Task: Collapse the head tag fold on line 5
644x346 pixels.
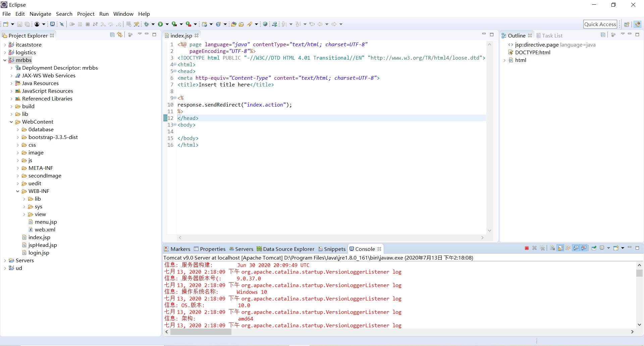Action: pos(175,71)
